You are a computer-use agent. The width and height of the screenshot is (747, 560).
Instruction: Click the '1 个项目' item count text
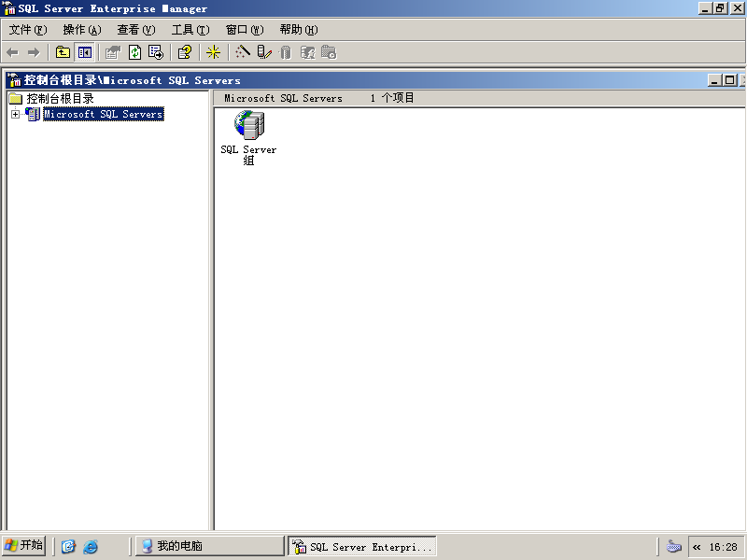click(392, 98)
